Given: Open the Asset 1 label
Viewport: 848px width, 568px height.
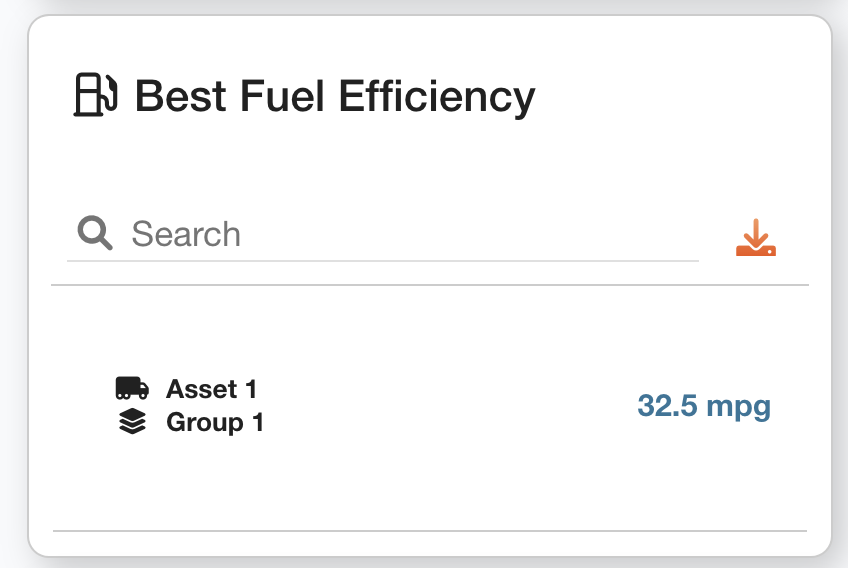Looking at the screenshot, I should [211, 389].
